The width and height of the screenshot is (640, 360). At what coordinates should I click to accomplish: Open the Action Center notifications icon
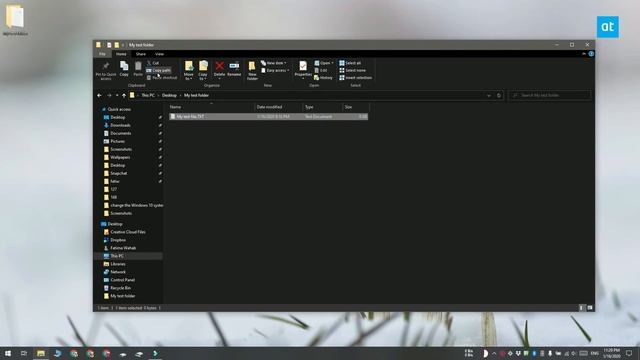coord(629,353)
